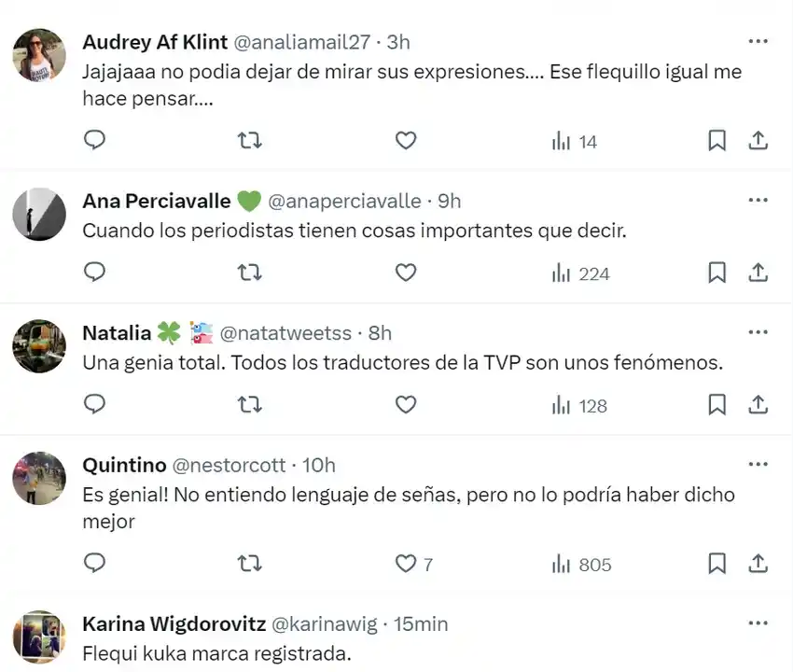Expand the more options menu on Natalia's tweet
This screenshot has width=793, height=672.
[x=758, y=331]
